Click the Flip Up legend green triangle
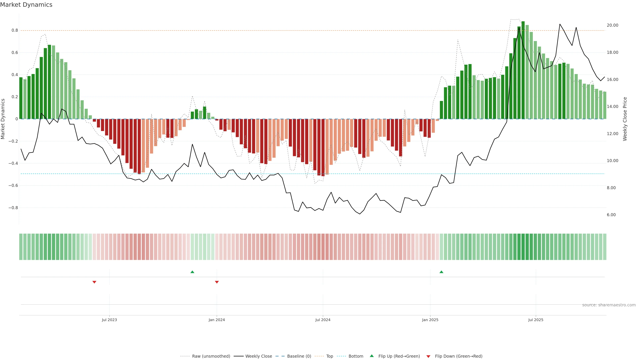644x362 pixels. click(371, 356)
